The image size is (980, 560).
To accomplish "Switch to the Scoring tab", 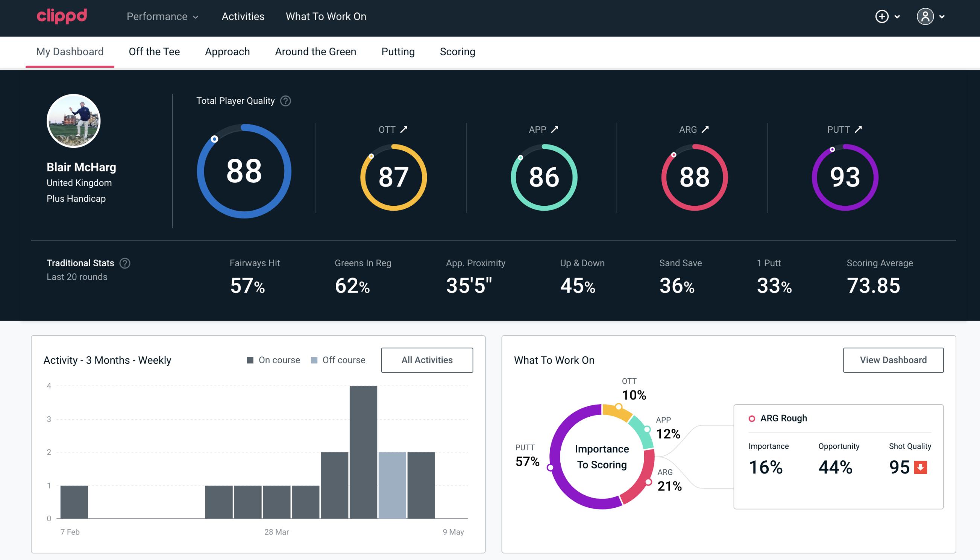I will coord(457,51).
